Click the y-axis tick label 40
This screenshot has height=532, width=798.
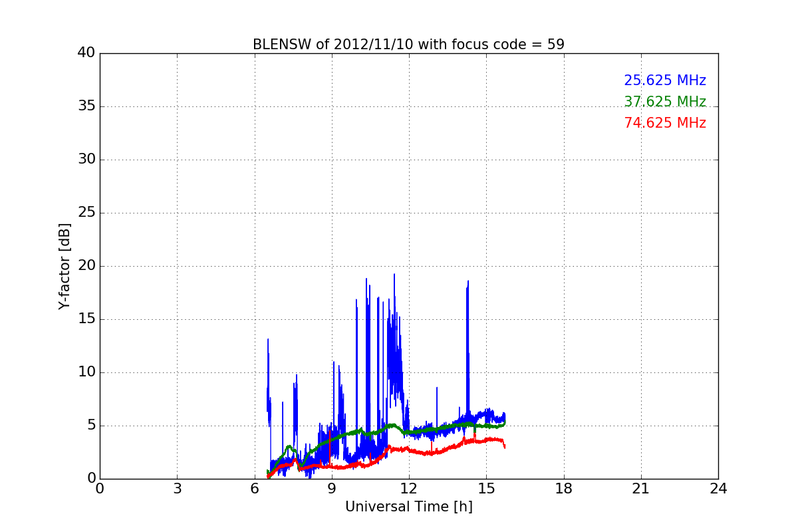point(86,53)
